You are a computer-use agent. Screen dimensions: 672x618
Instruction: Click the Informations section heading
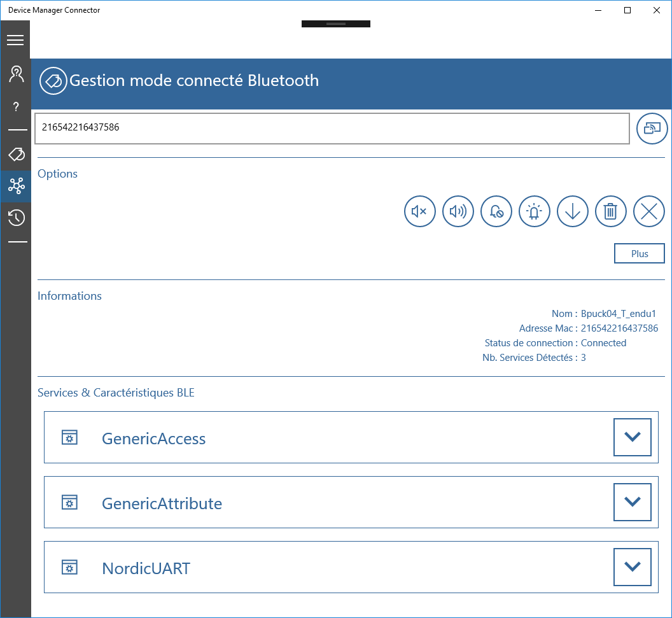[69, 296]
